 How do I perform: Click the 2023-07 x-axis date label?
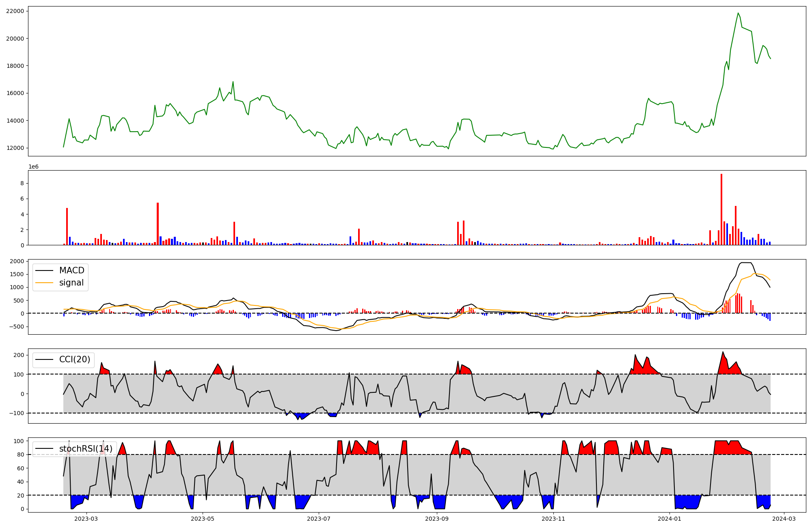(x=319, y=519)
